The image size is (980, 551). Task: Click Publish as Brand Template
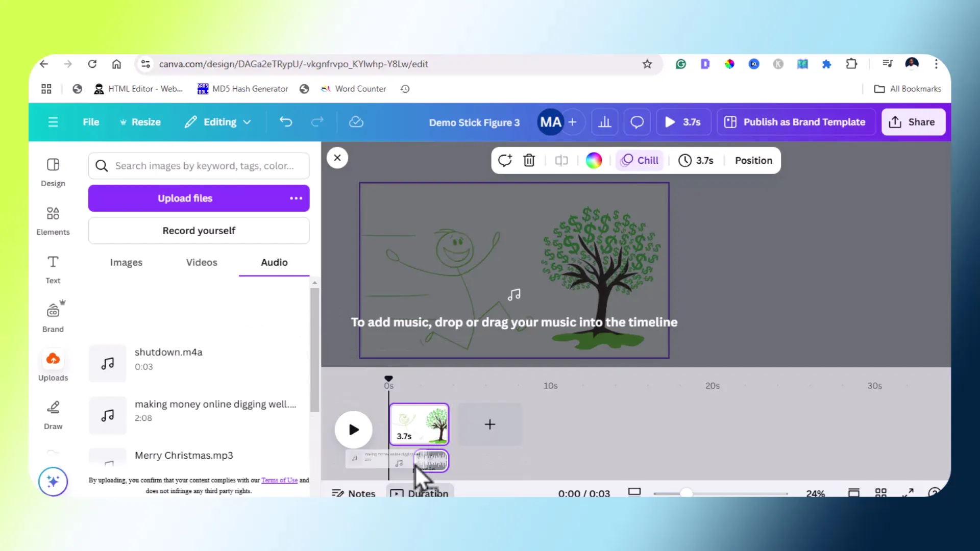pyautogui.click(x=796, y=122)
